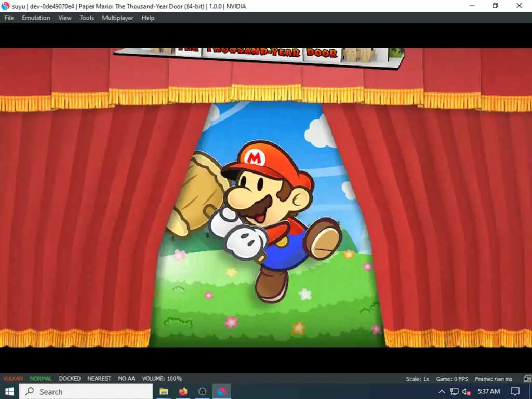532x399 pixels.
Task: Select the suyu emulator taskbar icon
Action: pos(221,392)
